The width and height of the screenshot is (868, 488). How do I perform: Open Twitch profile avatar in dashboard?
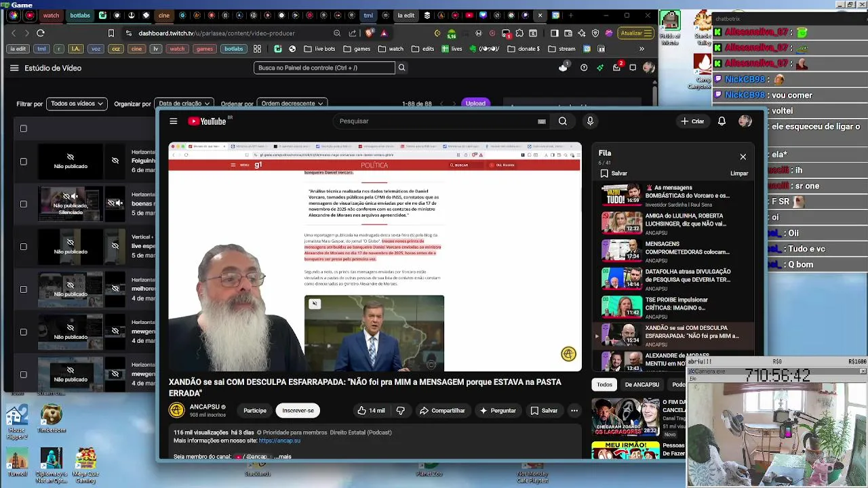649,68
